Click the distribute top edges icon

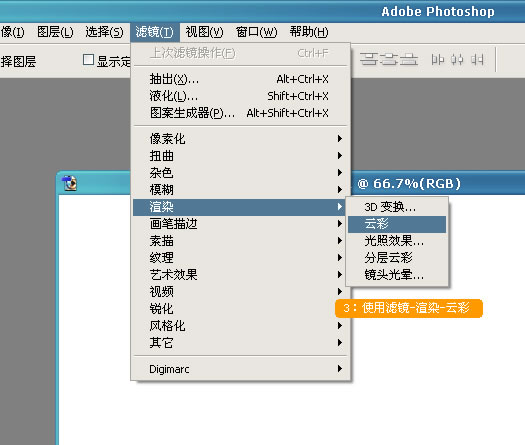369,60
